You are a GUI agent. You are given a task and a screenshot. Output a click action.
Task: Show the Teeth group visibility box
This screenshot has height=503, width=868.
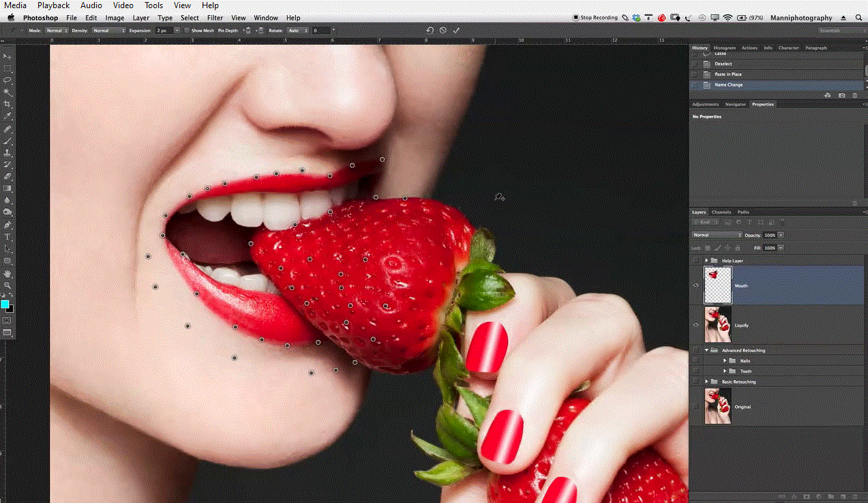[696, 371]
